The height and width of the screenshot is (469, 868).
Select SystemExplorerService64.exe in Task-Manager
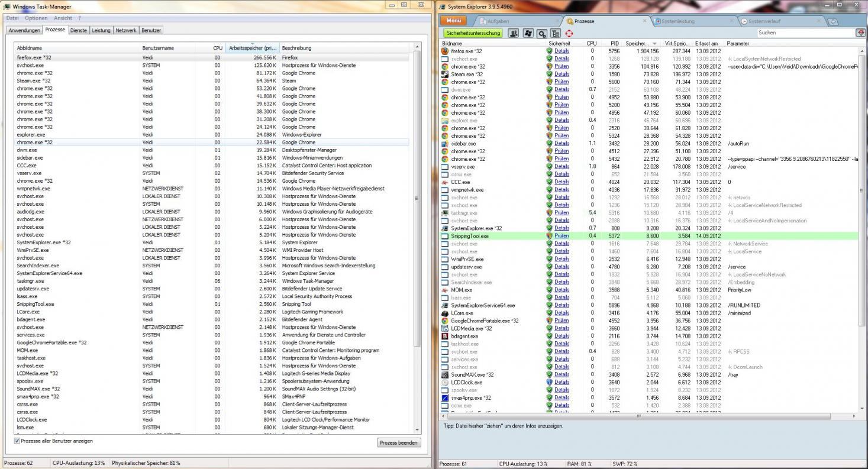[x=211, y=273]
